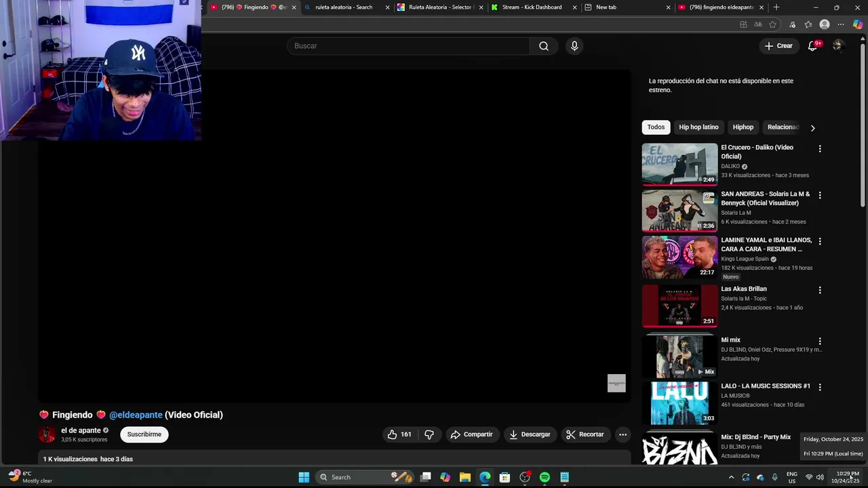This screenshot has width=868, height=488.
Task: Like the video with thumbs up
Action: click(399, 434)
